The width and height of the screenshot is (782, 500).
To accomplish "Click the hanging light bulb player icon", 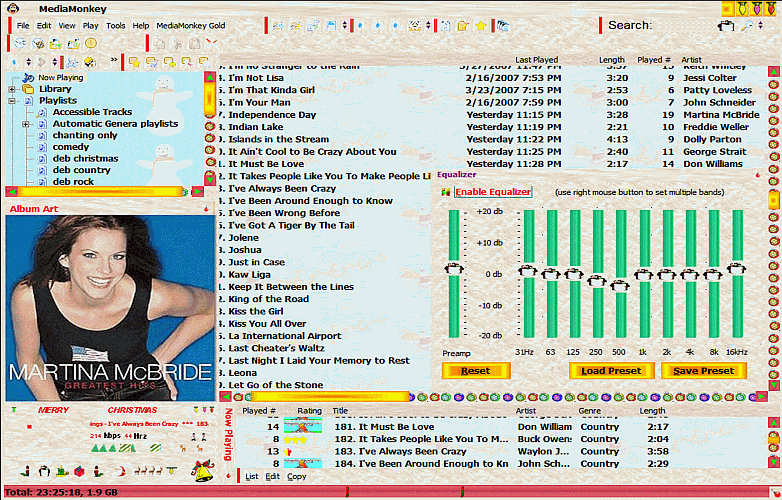I will tap(173, 470).
